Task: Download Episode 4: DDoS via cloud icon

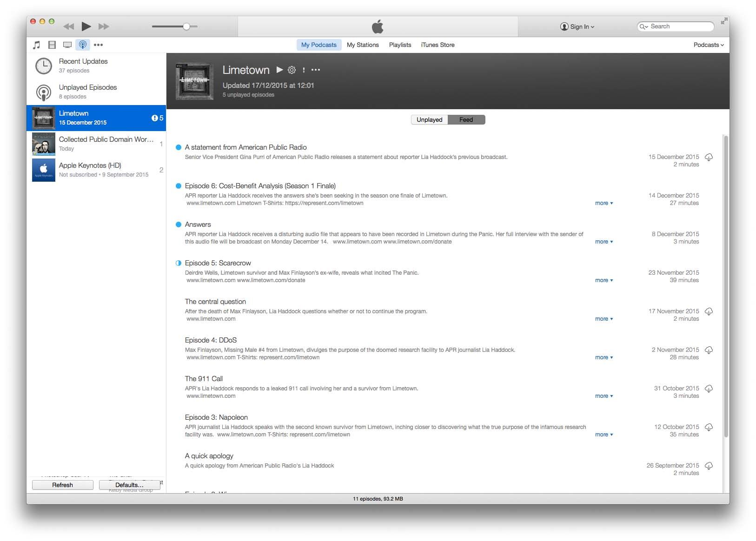Action: [x=709, y=350]
